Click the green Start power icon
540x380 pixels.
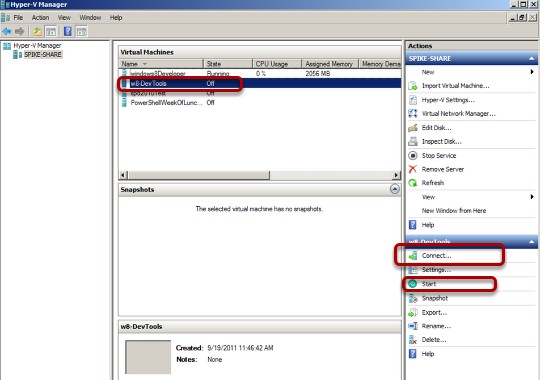click(x=413, y=284)
